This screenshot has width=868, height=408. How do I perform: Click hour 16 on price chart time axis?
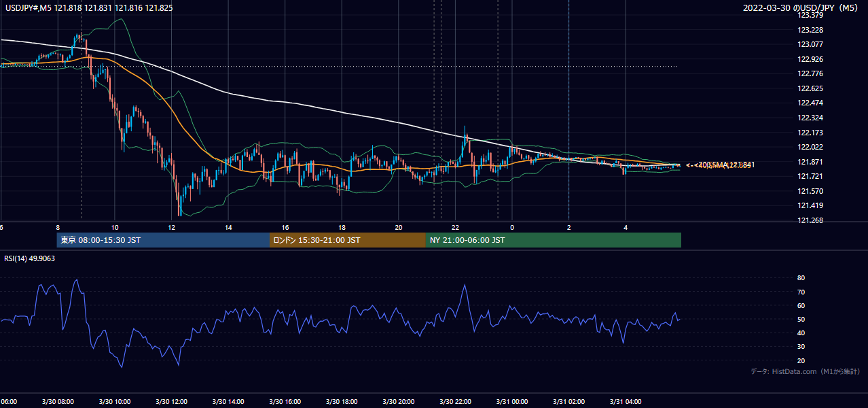click(285, 227)
